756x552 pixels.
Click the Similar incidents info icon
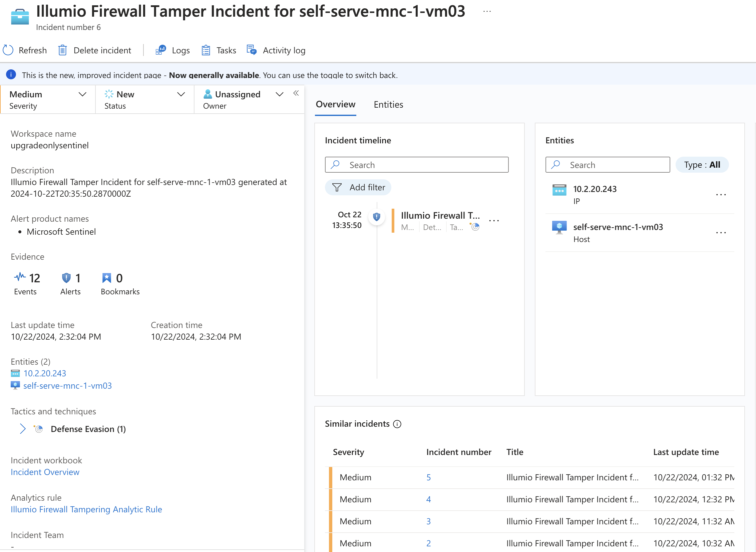click(397, 424)
